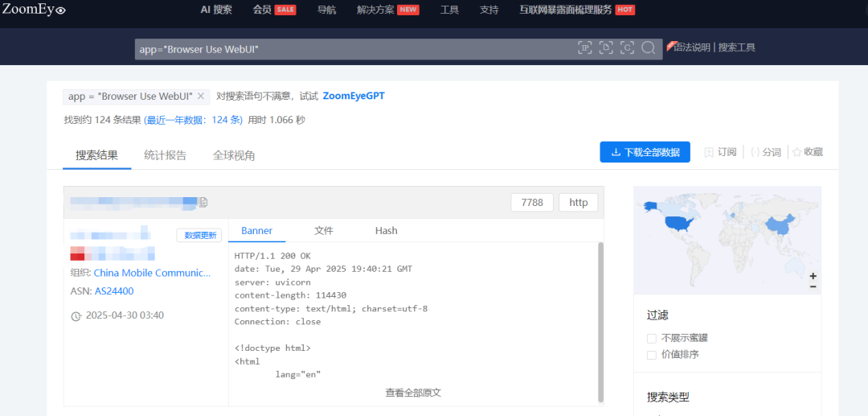Remove the app = "Browser Use WebUI" filter chip
The image size is (868, 416).
[200, 97]
